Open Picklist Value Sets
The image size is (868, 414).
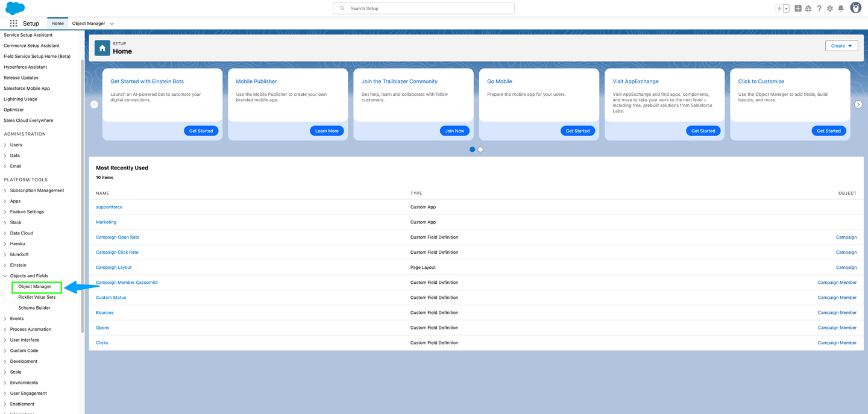point(37,297)
